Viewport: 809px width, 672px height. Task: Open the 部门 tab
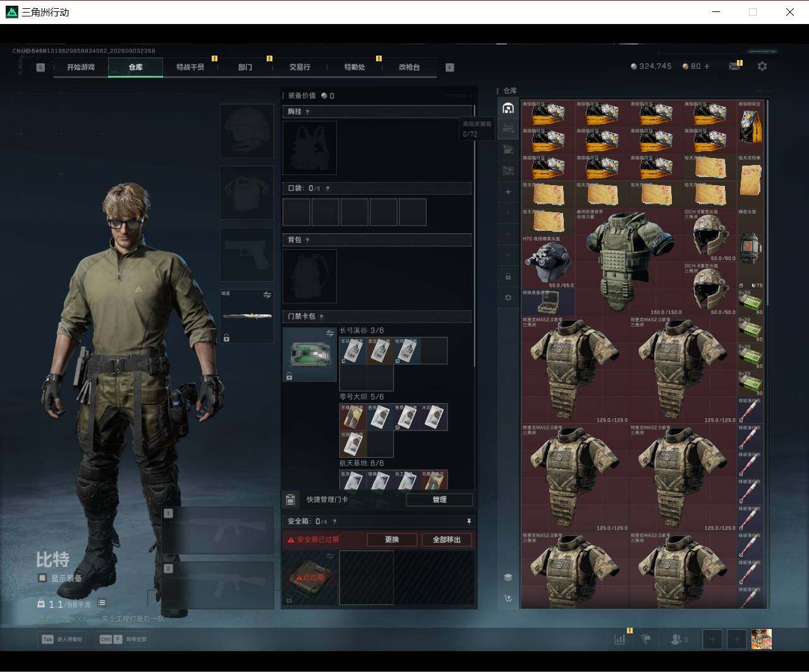point(245,67)
